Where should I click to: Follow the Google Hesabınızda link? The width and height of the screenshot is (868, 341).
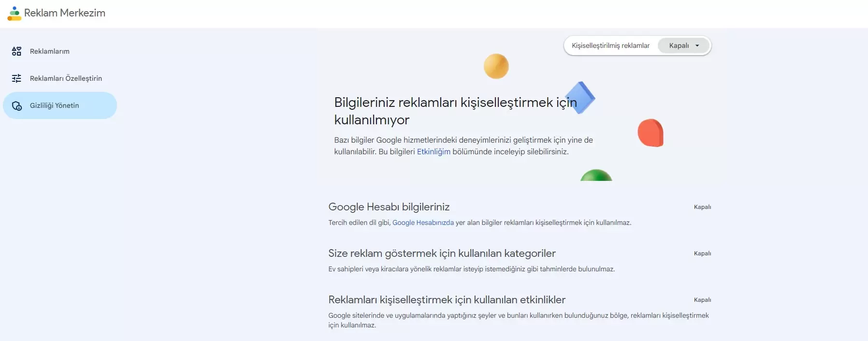click(x=423, y=222)
